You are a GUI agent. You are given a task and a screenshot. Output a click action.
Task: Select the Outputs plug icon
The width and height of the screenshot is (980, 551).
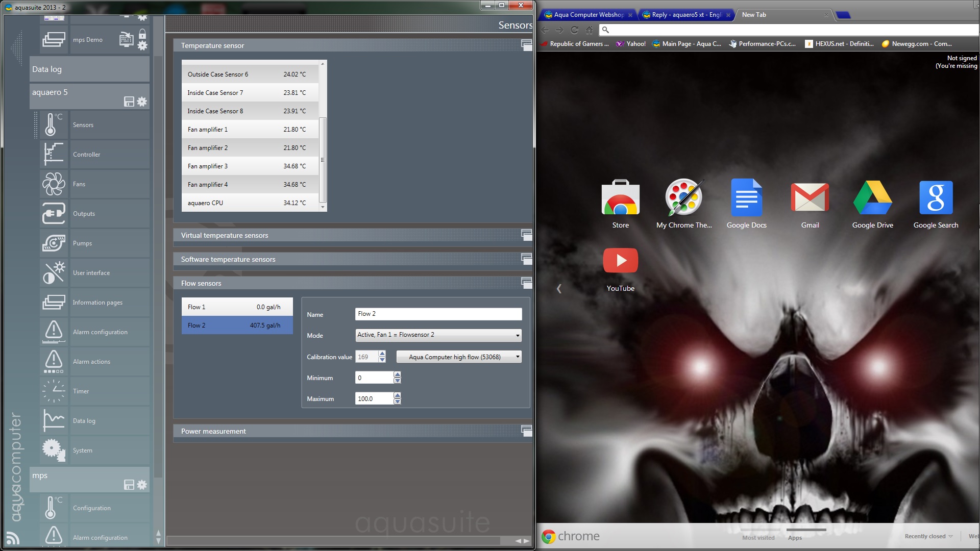[54, 214]
